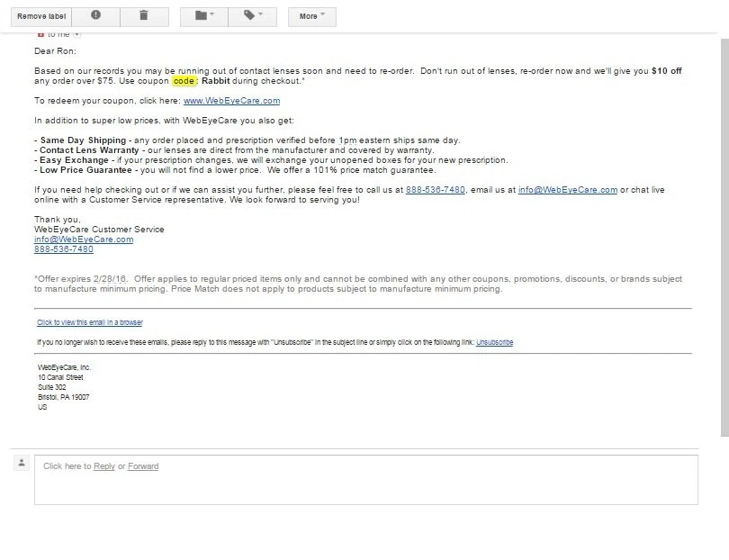Click the 'WebEyeCare, Inc.' address line
Image resolution: width=729 pixels, height=560 pixels.
pyautogui.click(x=64, y=367)
